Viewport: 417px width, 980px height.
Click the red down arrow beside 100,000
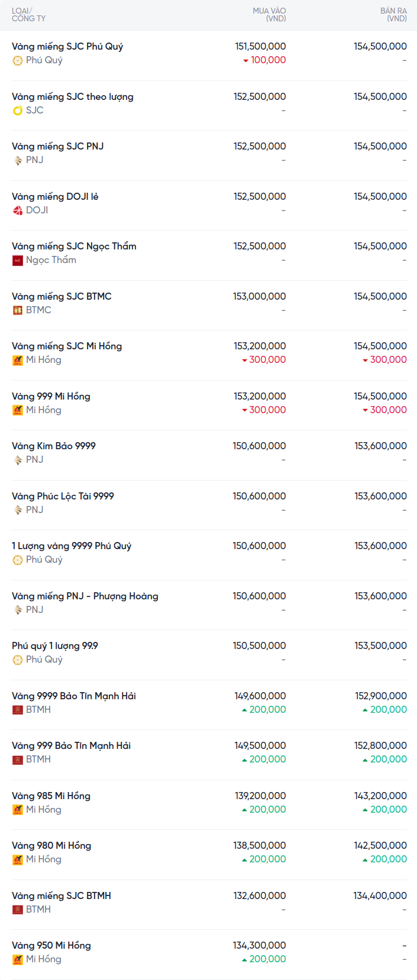tap(245, 60)
